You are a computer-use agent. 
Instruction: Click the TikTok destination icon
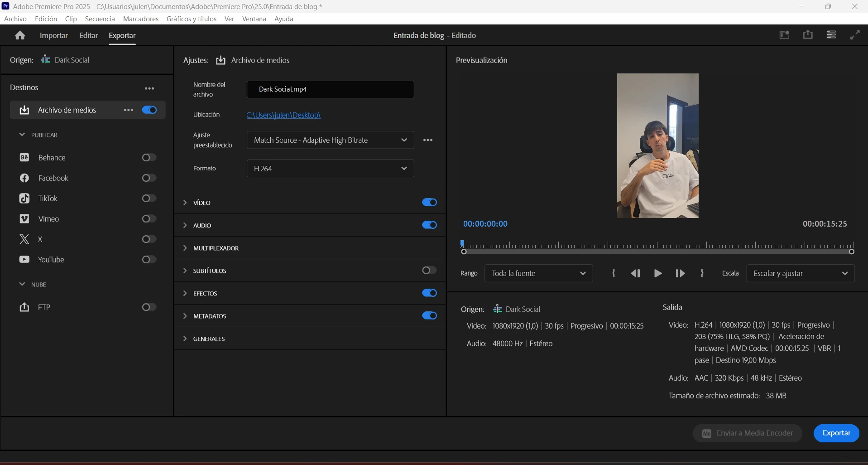tap(24, 199)
